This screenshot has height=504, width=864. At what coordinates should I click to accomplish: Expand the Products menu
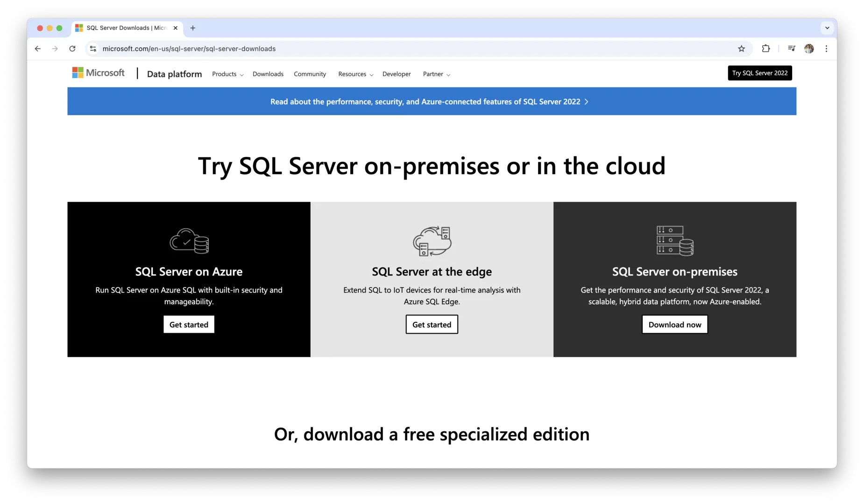(x=227, y=74)
